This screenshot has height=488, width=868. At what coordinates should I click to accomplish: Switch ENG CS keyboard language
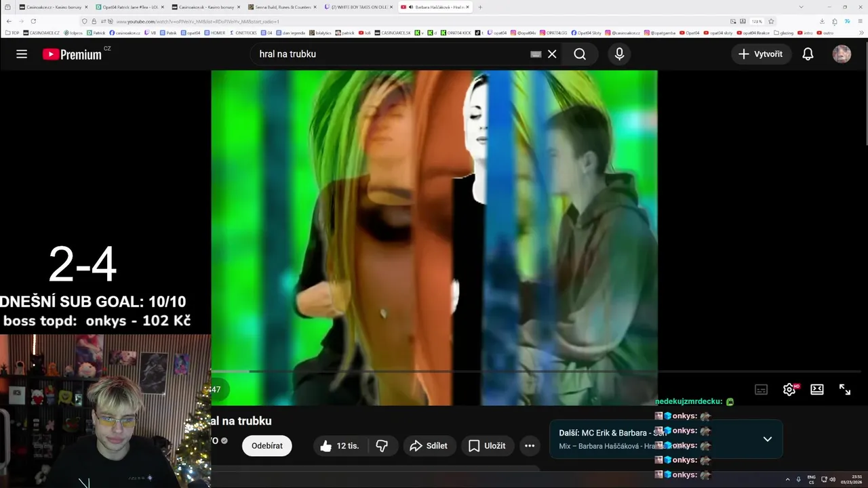(811, 479)
